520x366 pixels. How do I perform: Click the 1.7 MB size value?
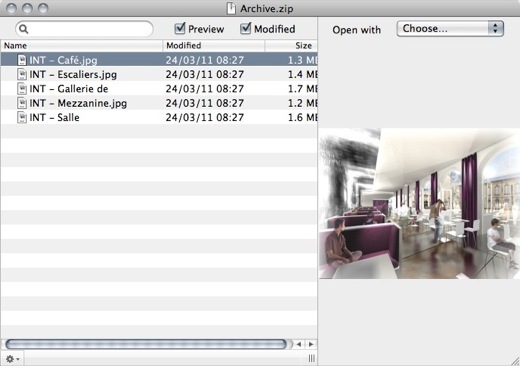click(x=303, y=89)
